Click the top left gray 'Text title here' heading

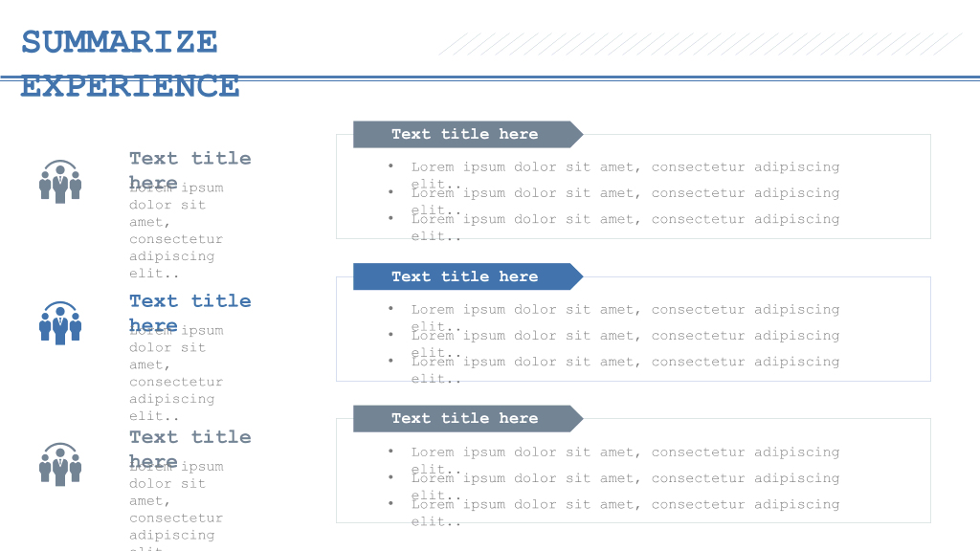190,170
